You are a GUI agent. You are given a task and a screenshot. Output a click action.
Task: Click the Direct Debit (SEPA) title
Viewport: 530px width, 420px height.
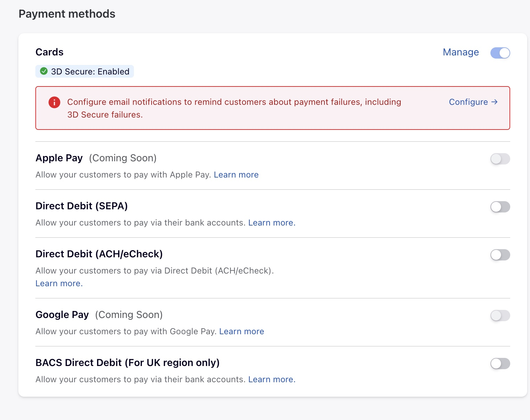tap(82, 206)
